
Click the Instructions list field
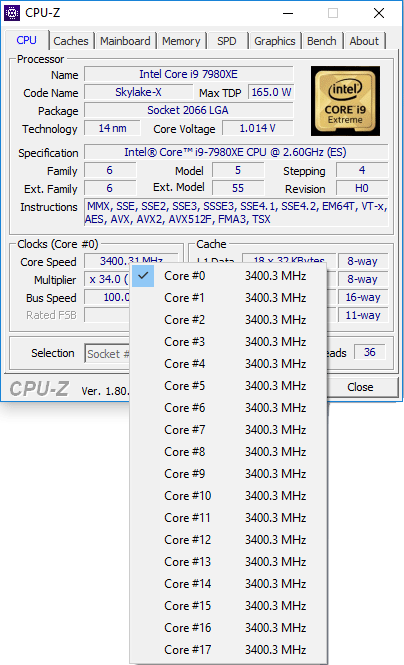(236, 213)
